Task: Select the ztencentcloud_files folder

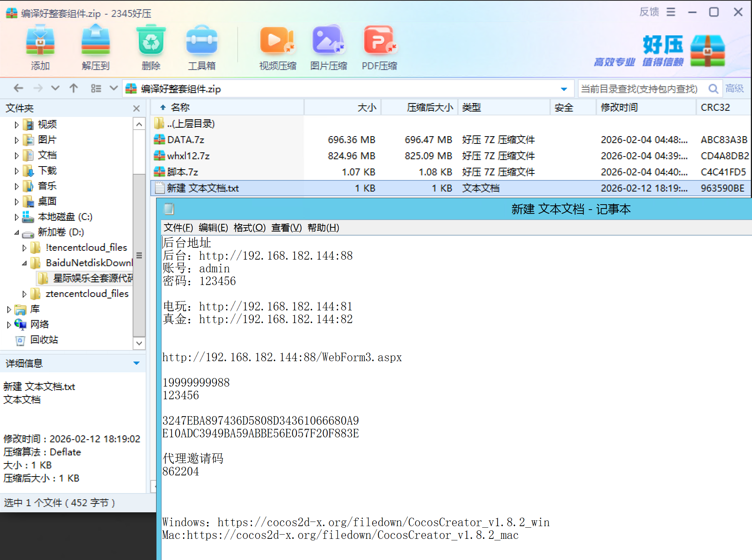Action: pos(87,293)
